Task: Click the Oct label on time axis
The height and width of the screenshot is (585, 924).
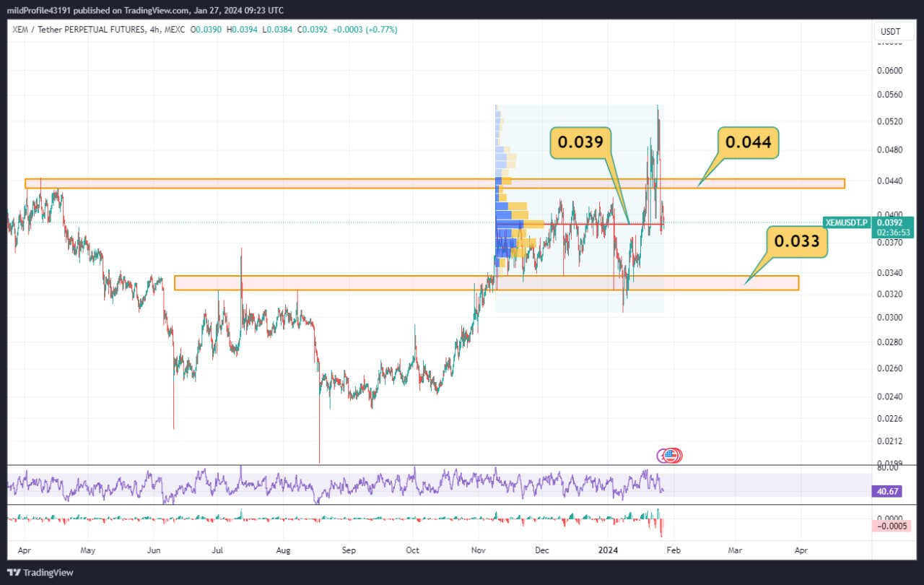Action: click(x=412, y=550)
